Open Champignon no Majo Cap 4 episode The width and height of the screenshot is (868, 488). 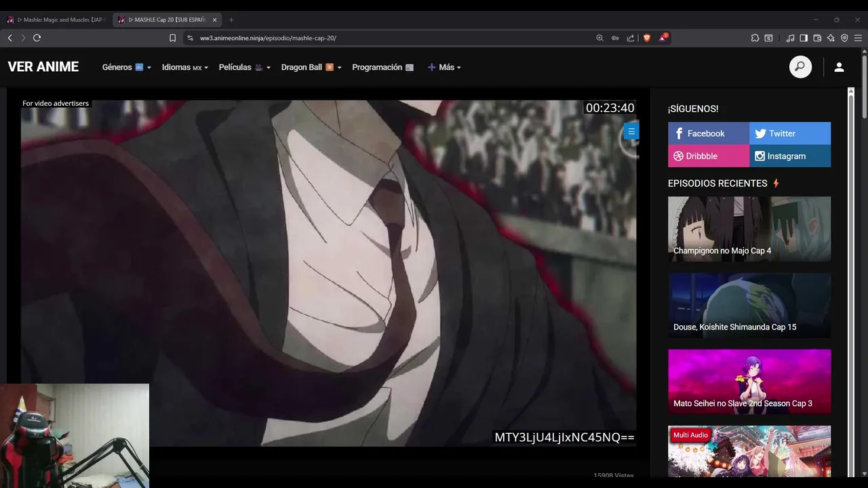coord(749,229)
